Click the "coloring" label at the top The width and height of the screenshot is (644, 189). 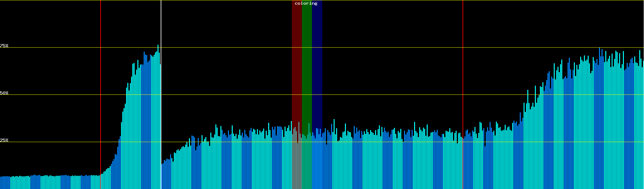[306, 3]
